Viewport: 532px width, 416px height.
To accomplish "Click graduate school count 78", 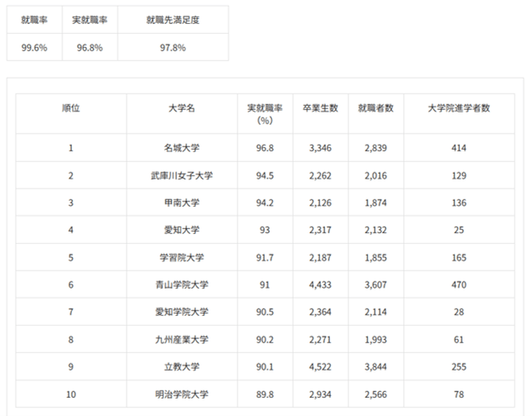I will coord(459,394).
